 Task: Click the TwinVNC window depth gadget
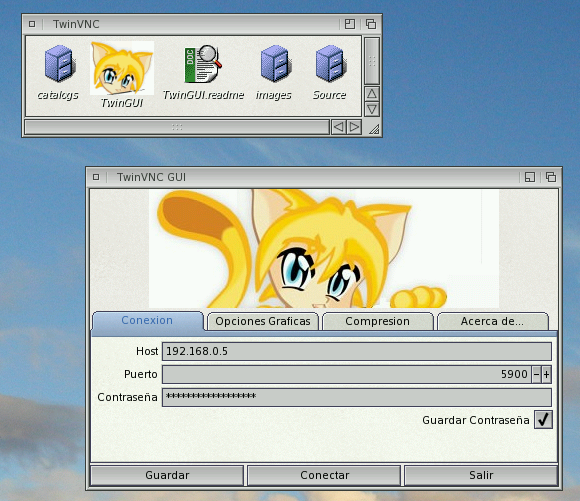(371, 24)
